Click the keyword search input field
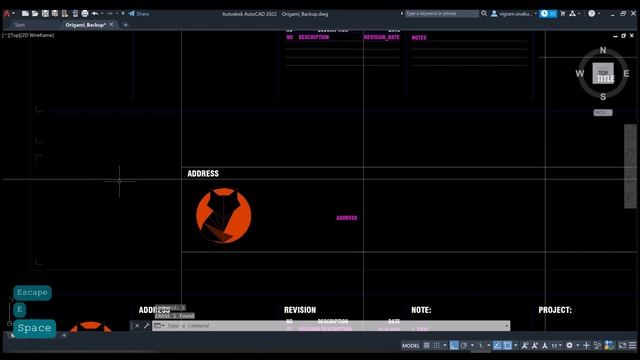Screen dimensions: 640x360 click(x=442, y=13)
